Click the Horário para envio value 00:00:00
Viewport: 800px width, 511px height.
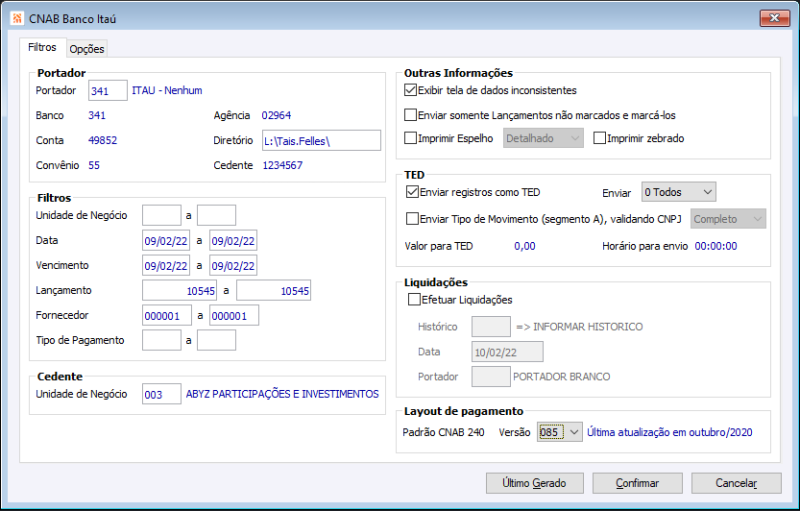pyautogui.click(x=716, y=246)
